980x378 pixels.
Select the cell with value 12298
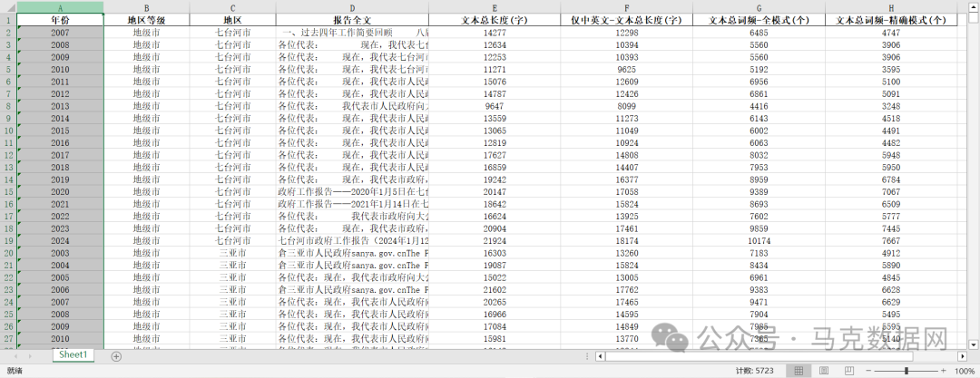[x=627, y=33]
